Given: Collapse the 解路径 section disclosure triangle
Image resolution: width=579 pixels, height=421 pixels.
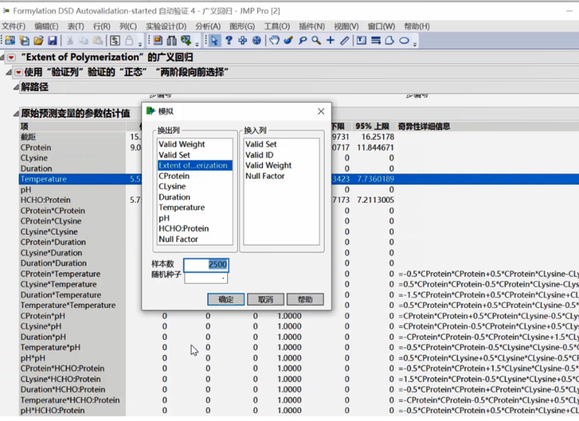Looking at the screenshot, I should (16, 88).
